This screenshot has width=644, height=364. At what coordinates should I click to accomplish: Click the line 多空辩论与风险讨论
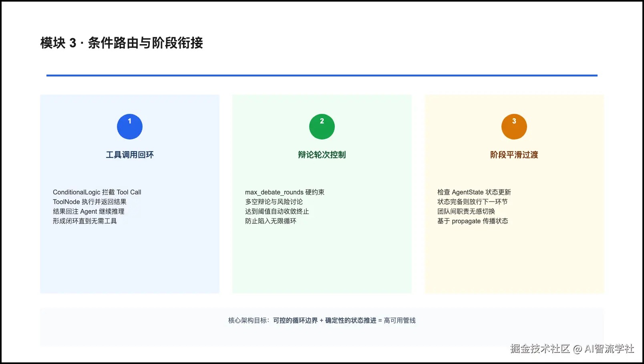click(x=274, y=202)
